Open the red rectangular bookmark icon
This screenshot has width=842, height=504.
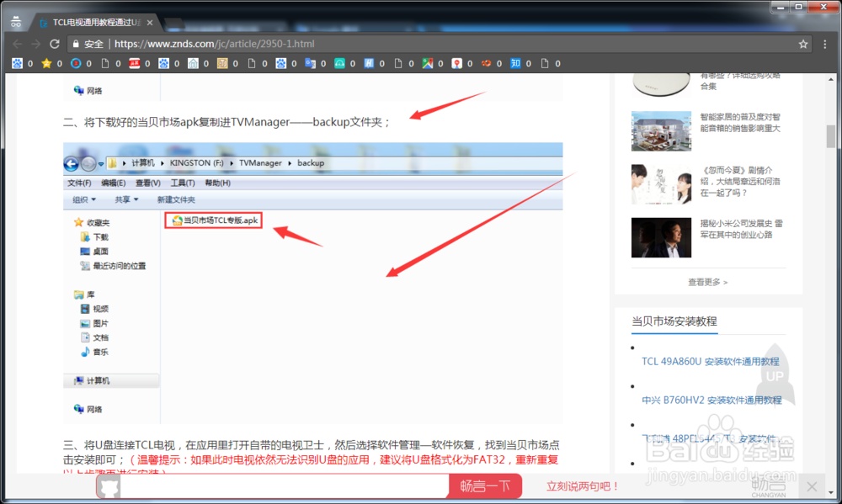pos(134,63)
